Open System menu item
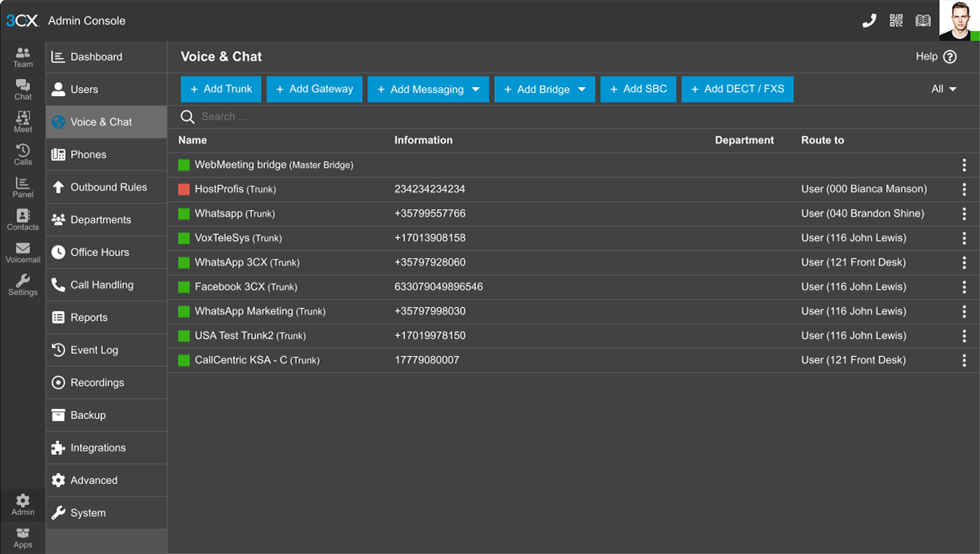The image size is (980, 554). tap(106, 513)
